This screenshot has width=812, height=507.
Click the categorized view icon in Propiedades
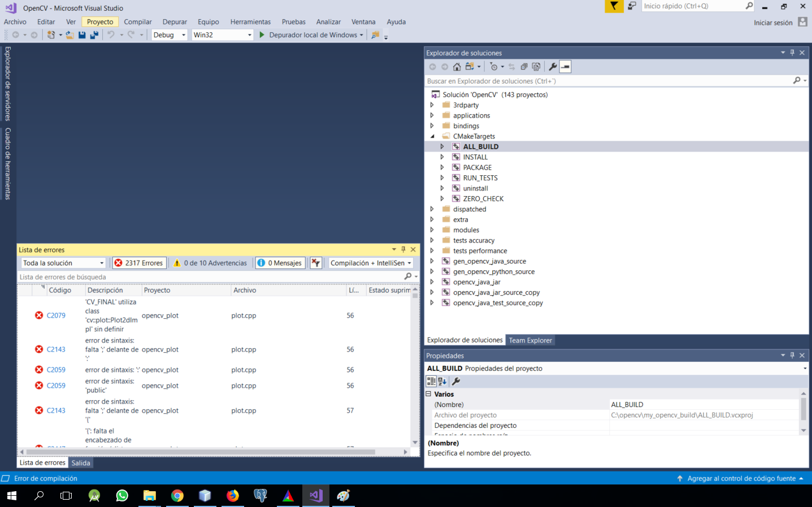coord(431,382)
